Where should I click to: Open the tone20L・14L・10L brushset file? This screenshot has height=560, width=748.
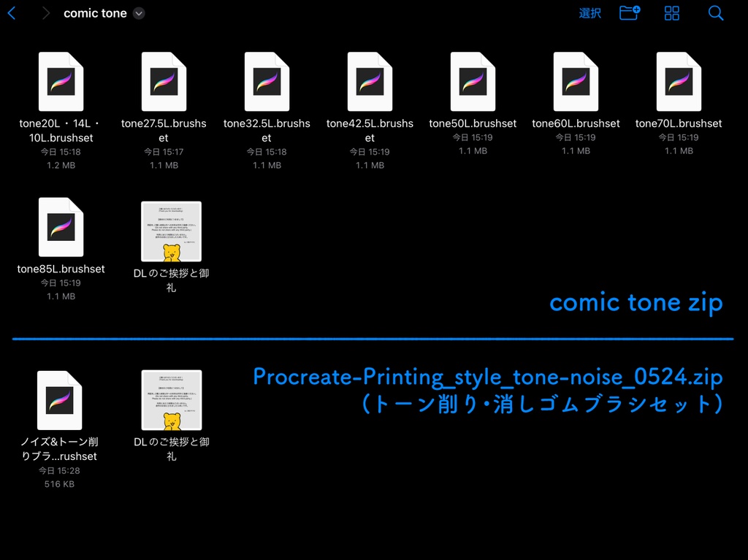pos(61,81)
